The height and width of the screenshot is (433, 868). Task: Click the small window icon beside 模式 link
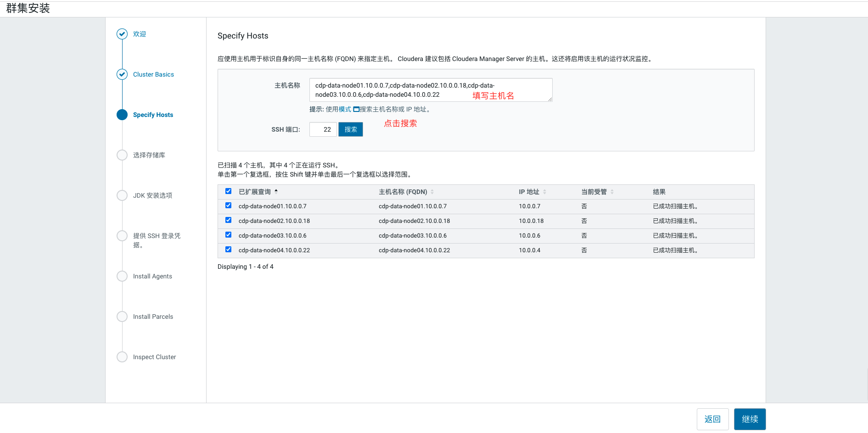coord(356,110)
